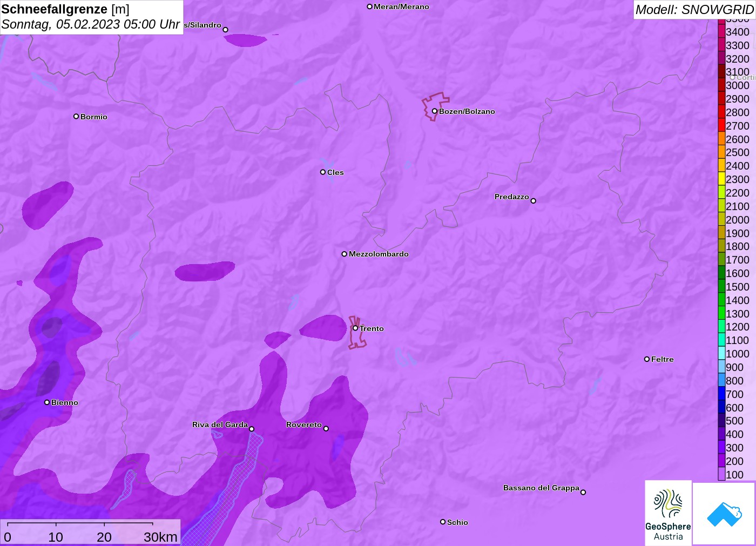Click the Trento label text
The image size is (756, 546).
coord(372,328)
